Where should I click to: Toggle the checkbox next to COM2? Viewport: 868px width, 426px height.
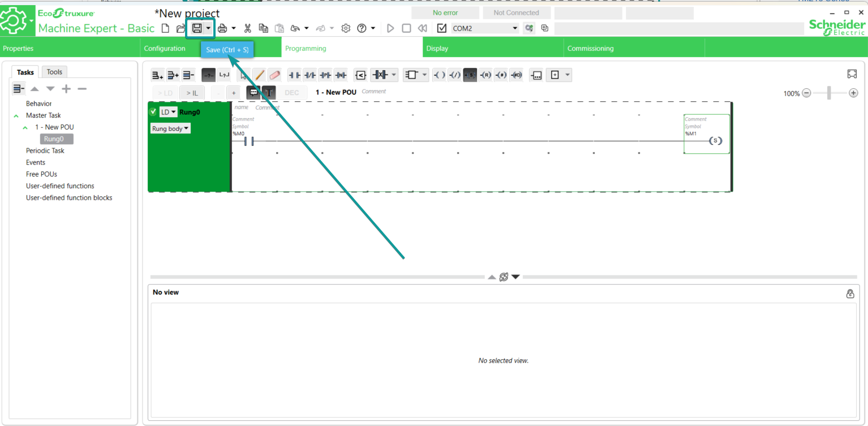pyautogui.click(x=442, y=28)
